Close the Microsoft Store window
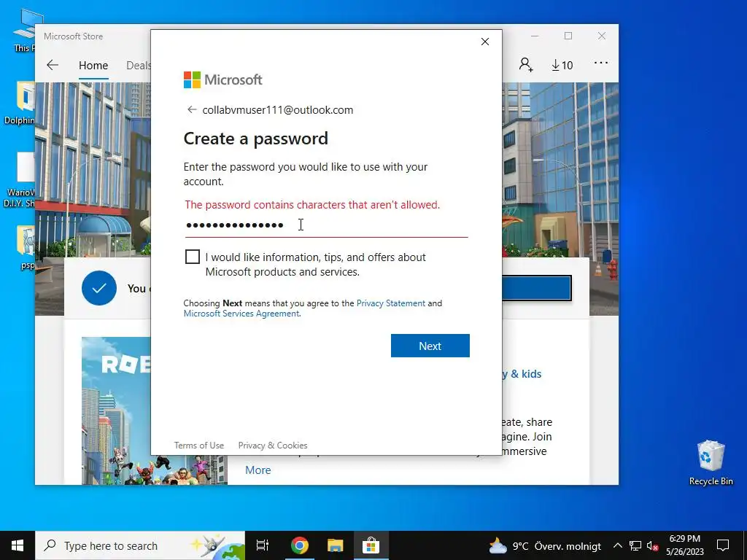 point(602,36)
